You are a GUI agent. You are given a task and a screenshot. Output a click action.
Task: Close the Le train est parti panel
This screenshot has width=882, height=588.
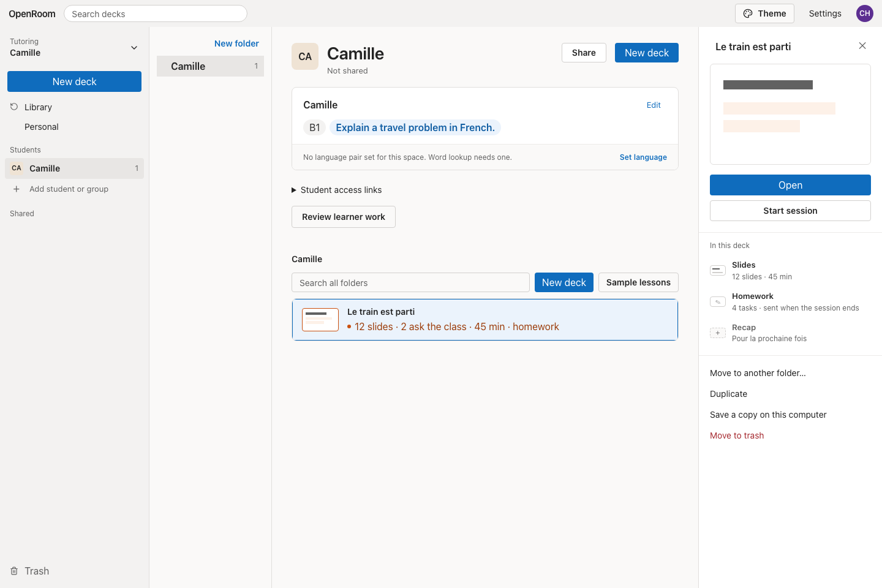pos(862,46)
